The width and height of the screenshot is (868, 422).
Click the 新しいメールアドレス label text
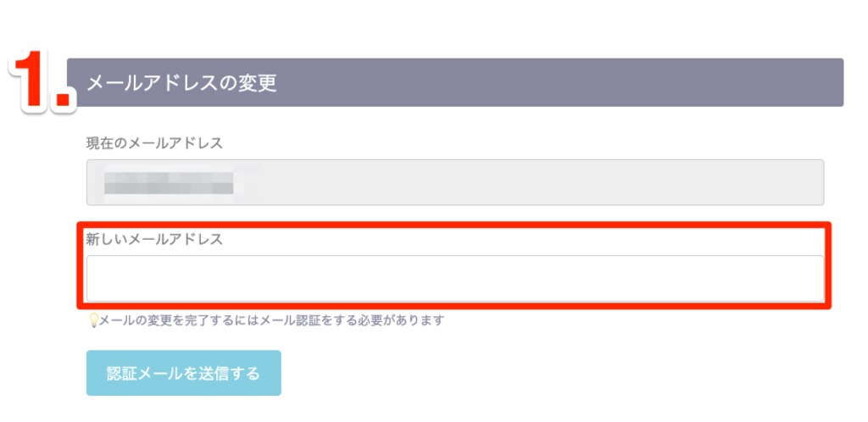click(x=154, y=239)
